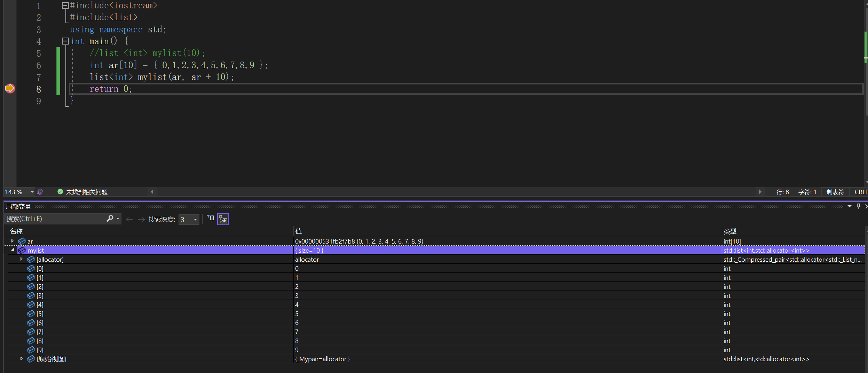This screenshot has height=373, width=868.
Task: Expand the [allocator] child node
Action: pos(22,259)
